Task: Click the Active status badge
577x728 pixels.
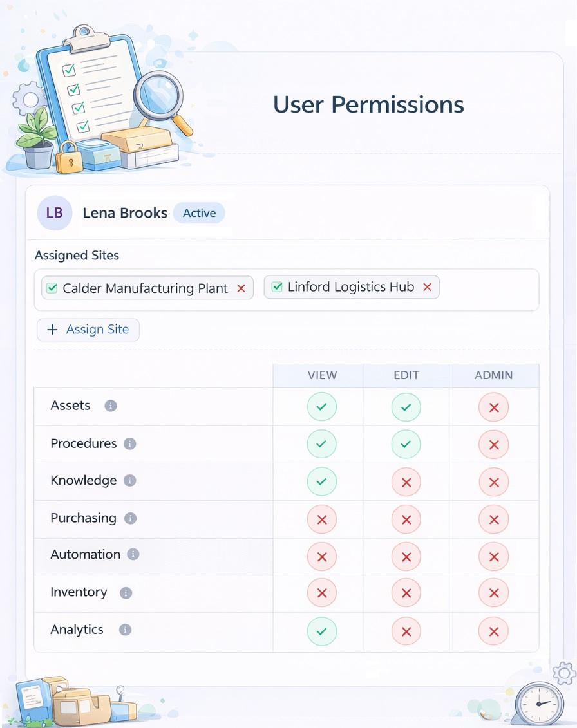Action: (x=199, y=213)
